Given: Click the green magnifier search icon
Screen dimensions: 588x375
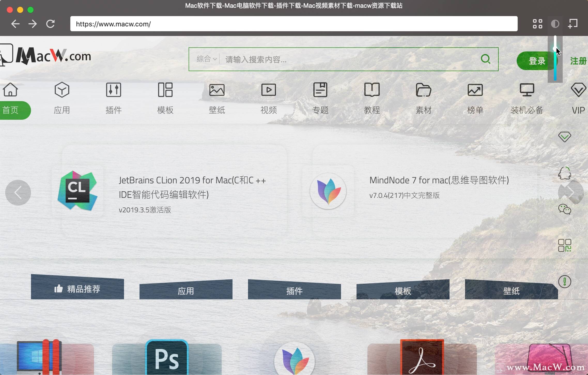Looking at the screenshot, I should click(x=486, y=59).
